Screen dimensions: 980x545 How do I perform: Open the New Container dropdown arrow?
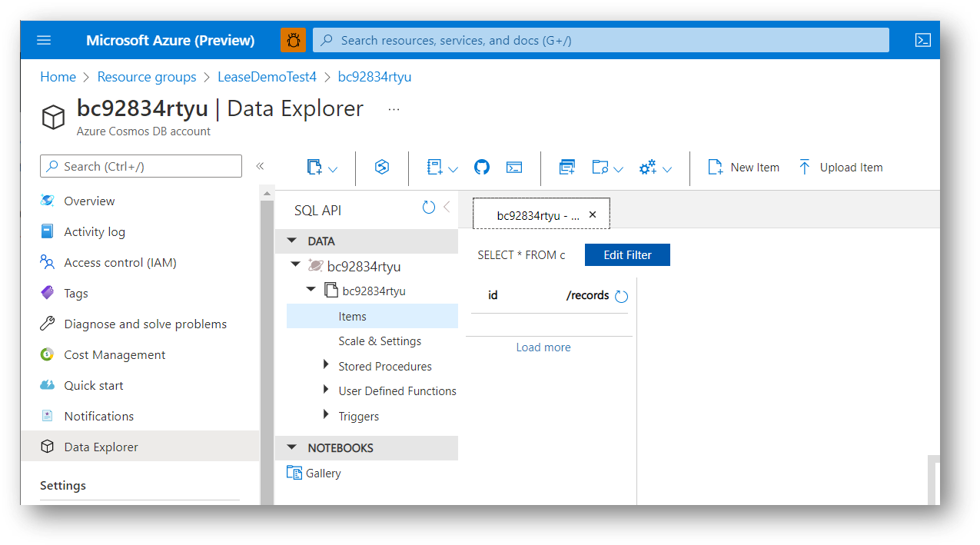(x=333, y=169)
